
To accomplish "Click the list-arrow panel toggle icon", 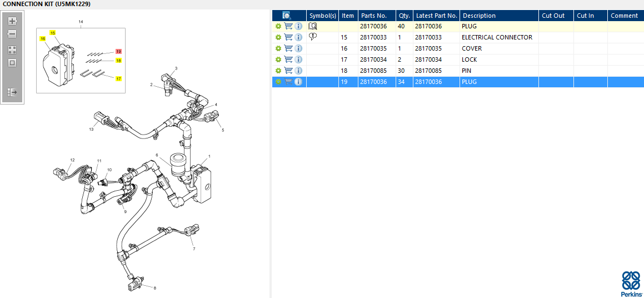I will (12, 92).
